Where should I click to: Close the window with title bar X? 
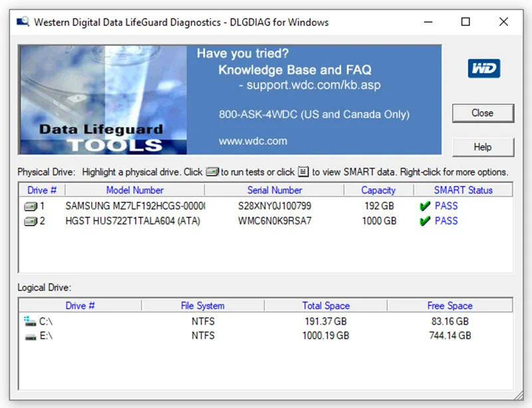coord(504,22)
